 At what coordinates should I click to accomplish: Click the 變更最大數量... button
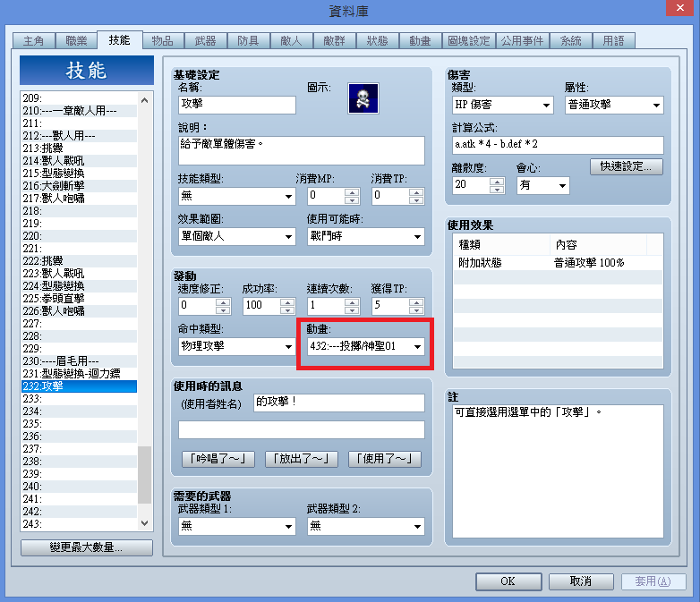[x=87, y=547]
